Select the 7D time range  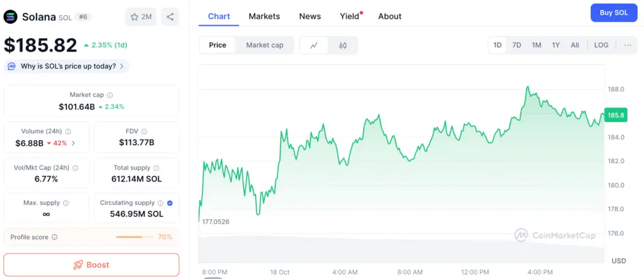tap(516, 45)
